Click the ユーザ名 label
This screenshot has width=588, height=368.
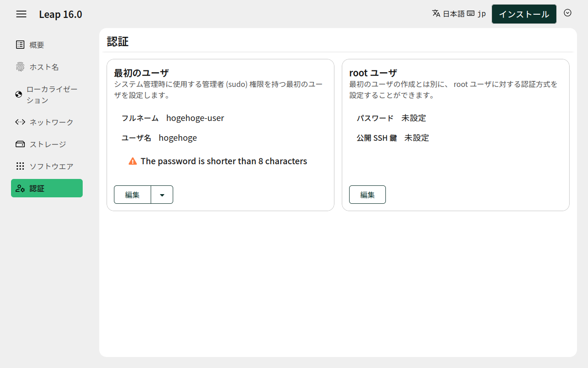[x=136, y=138]
